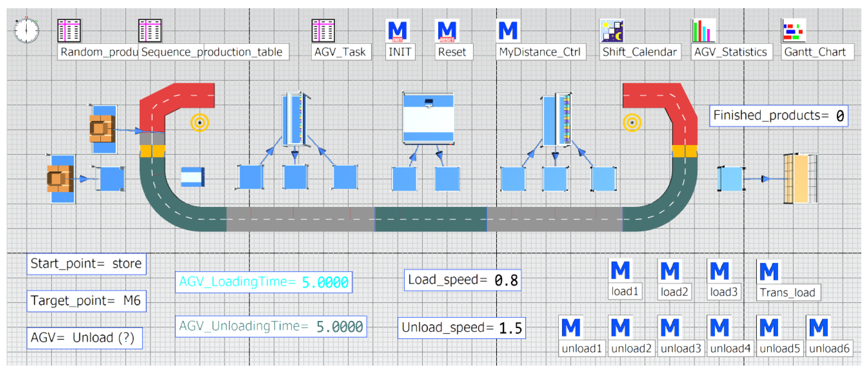Open the Shift_Calendar icon
The width and height of the screenshot is (868, 372).
(x=612, y=31)
